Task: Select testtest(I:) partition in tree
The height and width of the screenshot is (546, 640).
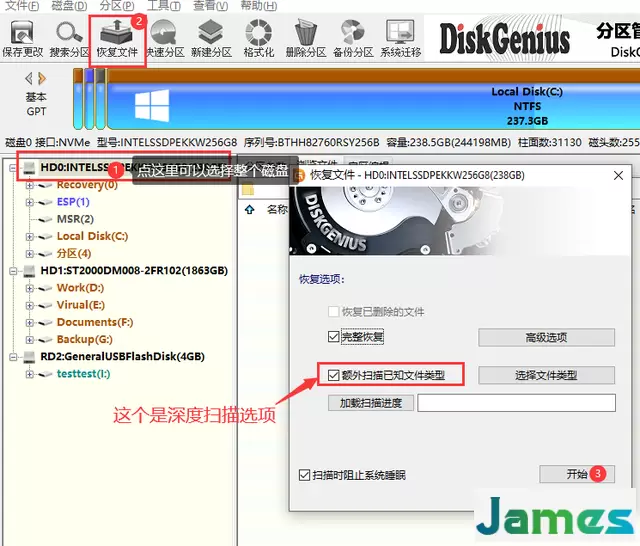Action: pos(84,373)
